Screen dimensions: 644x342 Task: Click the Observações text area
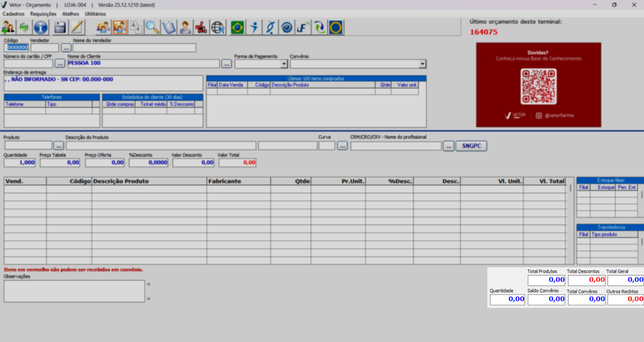click(x=74, y=291)
